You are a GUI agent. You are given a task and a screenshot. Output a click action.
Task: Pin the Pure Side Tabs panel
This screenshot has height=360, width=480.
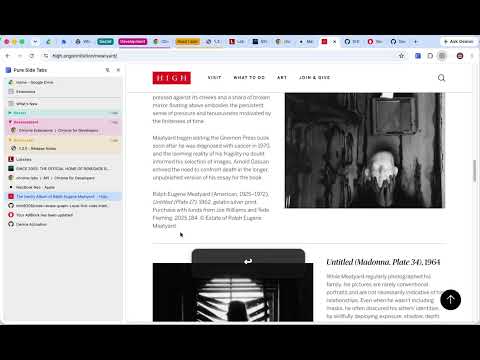(x=107, y=70)
